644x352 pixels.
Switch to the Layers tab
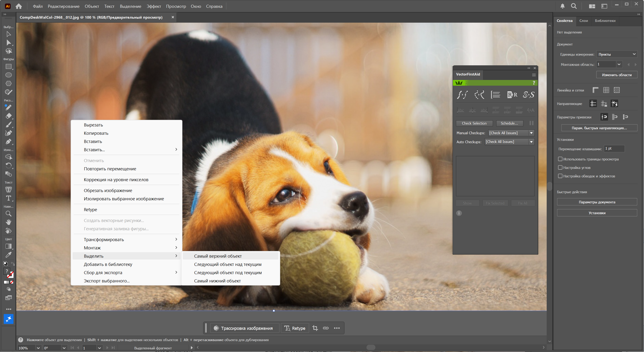[x=583, y=21]
